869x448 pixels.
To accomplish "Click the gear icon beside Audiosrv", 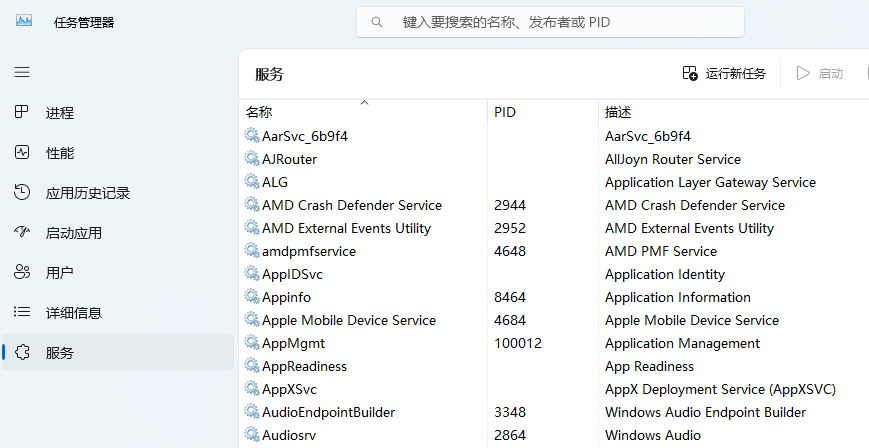I will point(252,435).
